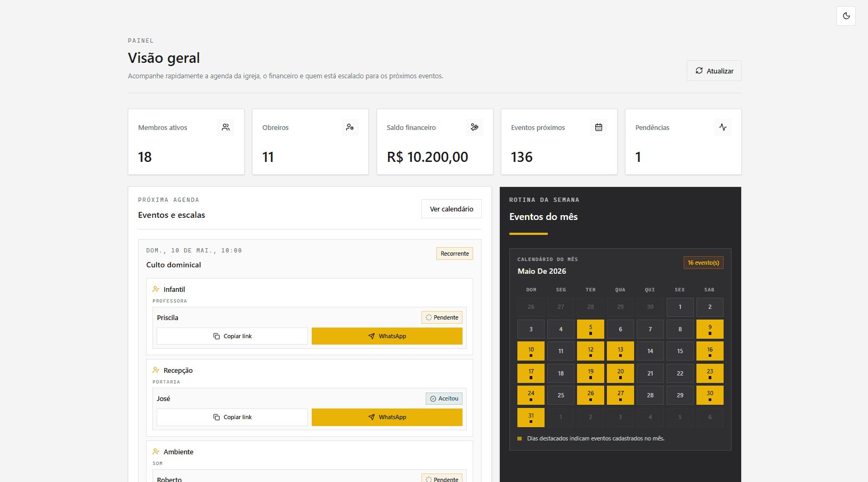Send WhatsApp to José
The height and width of the screenshot is (482, 868).
point(387,417)
